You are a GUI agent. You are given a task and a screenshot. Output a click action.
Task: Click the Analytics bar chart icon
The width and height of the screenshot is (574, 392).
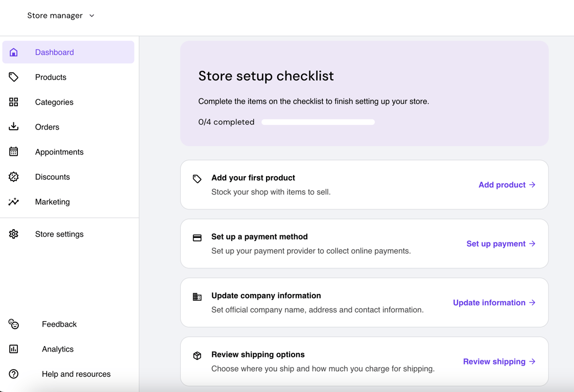pyautogui.click(x=13, y=349)
